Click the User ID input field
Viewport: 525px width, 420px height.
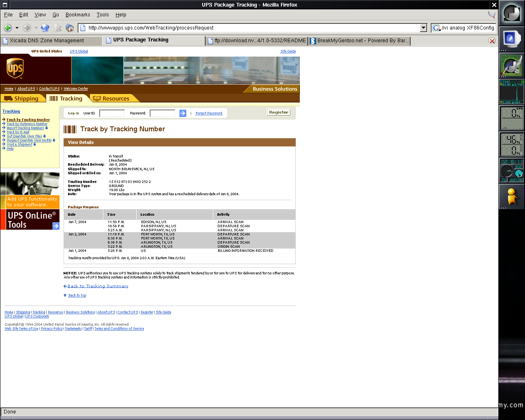click(x=112, y=113)
